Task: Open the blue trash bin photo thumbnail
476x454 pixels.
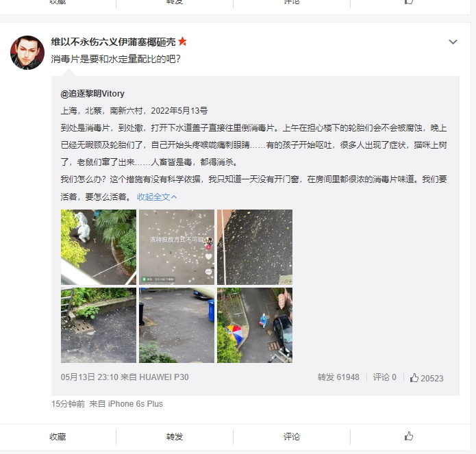Action: (177, 325)
